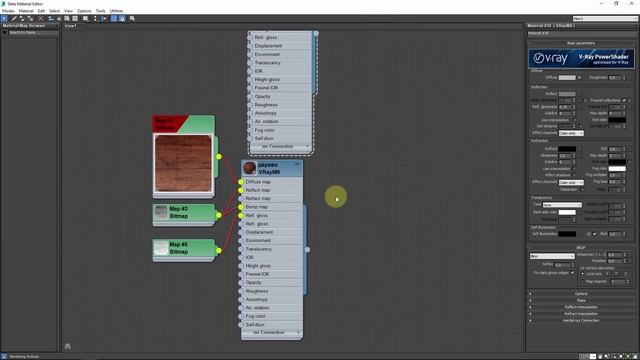Click the wood bitmap preview thumbnail
The height and width of the screenshot is (360, 640).
tap(183, 163)
